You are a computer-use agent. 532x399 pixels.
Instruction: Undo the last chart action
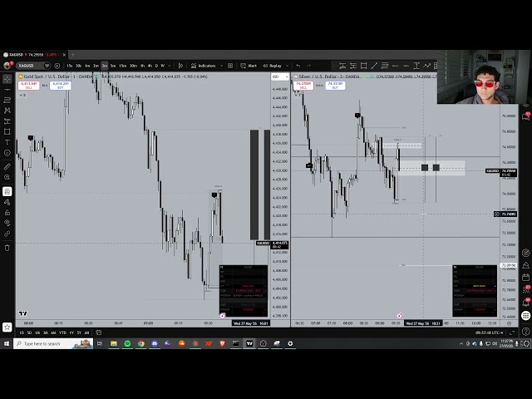point(298,66)
